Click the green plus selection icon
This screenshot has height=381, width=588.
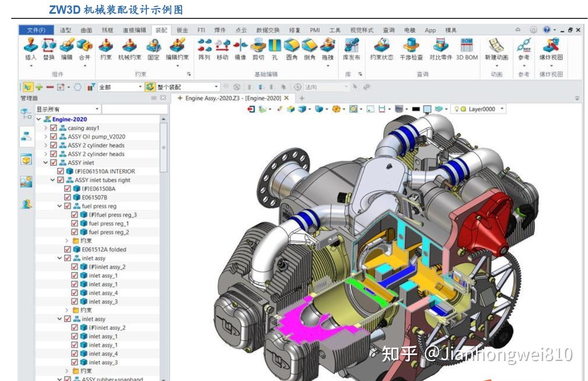39,87
